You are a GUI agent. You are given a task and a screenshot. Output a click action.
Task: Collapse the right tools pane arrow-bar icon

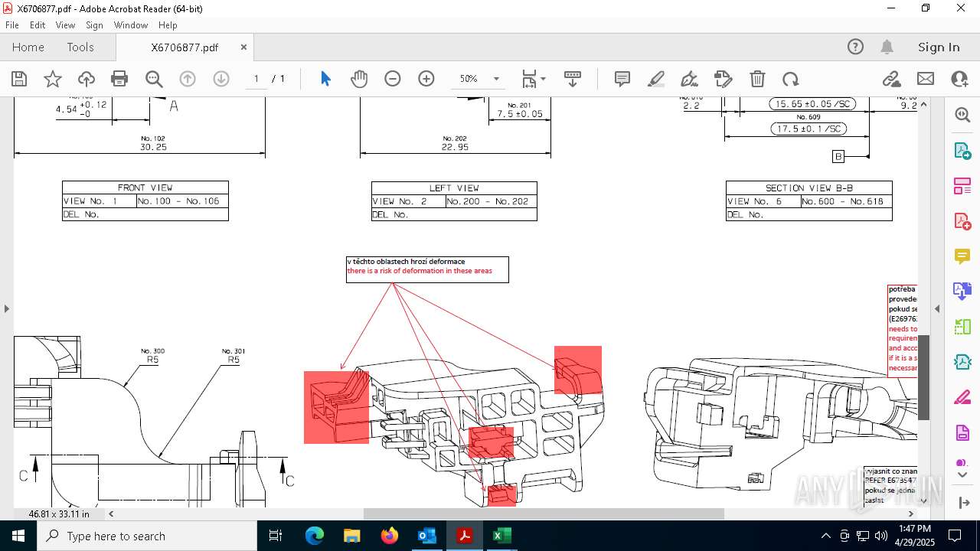(963, 503)
